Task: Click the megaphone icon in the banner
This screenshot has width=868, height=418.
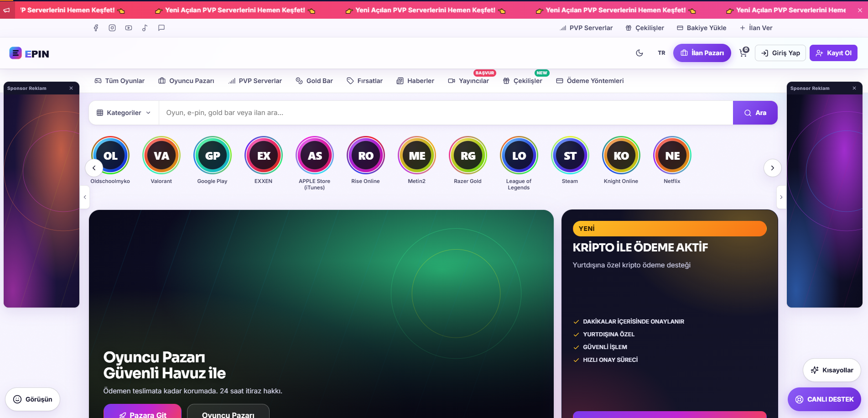Action: (x=7, y=10)
